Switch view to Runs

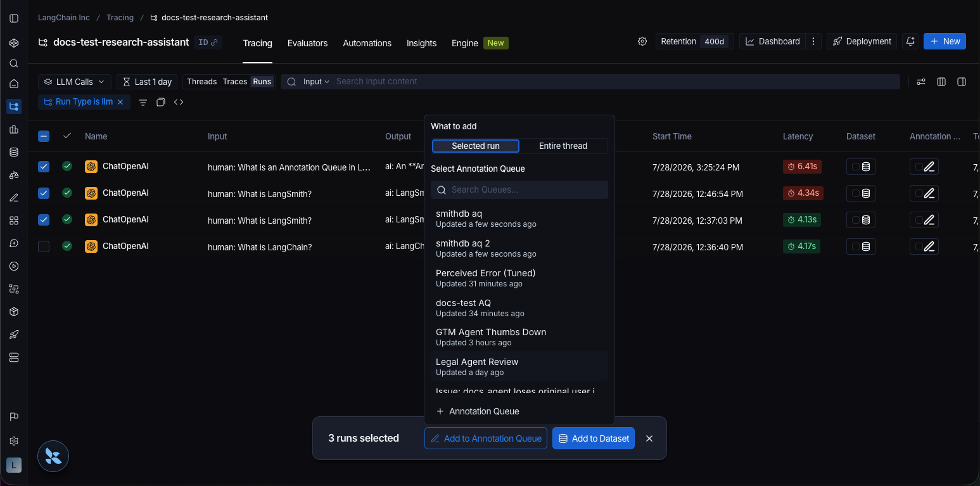pyautogui.click(x=262, y=82)
